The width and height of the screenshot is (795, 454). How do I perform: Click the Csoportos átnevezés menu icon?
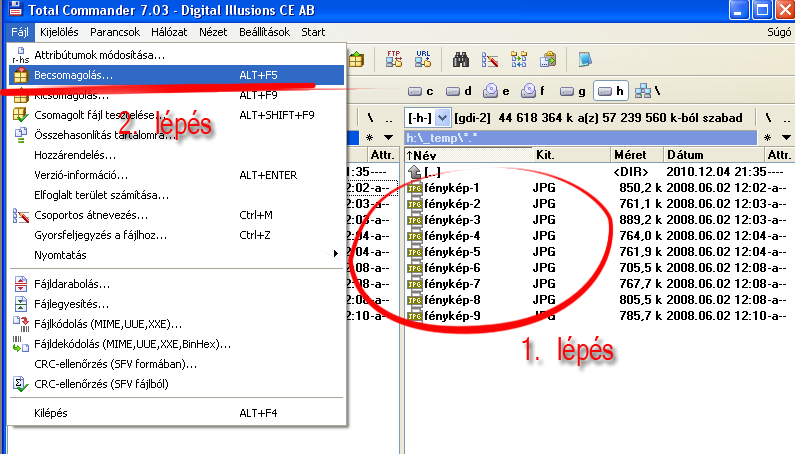(x=21, y=216)
